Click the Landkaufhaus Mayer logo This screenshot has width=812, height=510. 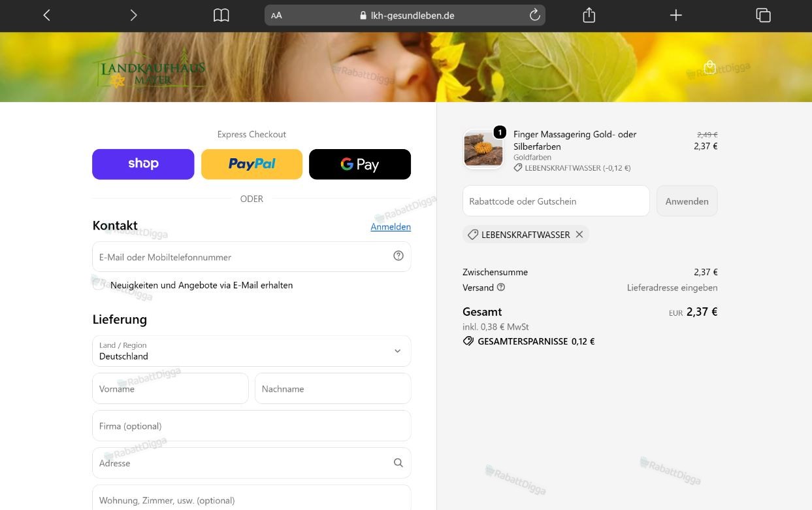point(149,68)
